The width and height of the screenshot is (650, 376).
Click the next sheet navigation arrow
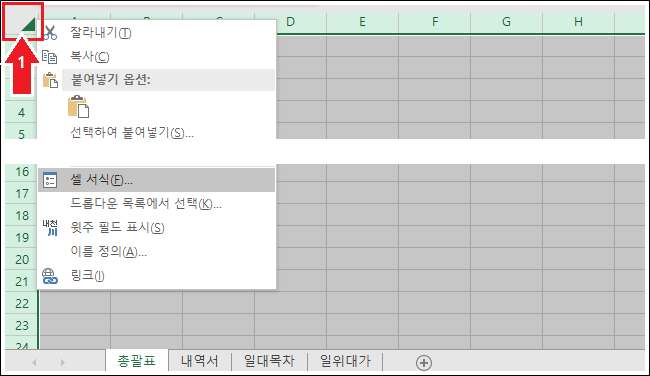pos(63,363)
